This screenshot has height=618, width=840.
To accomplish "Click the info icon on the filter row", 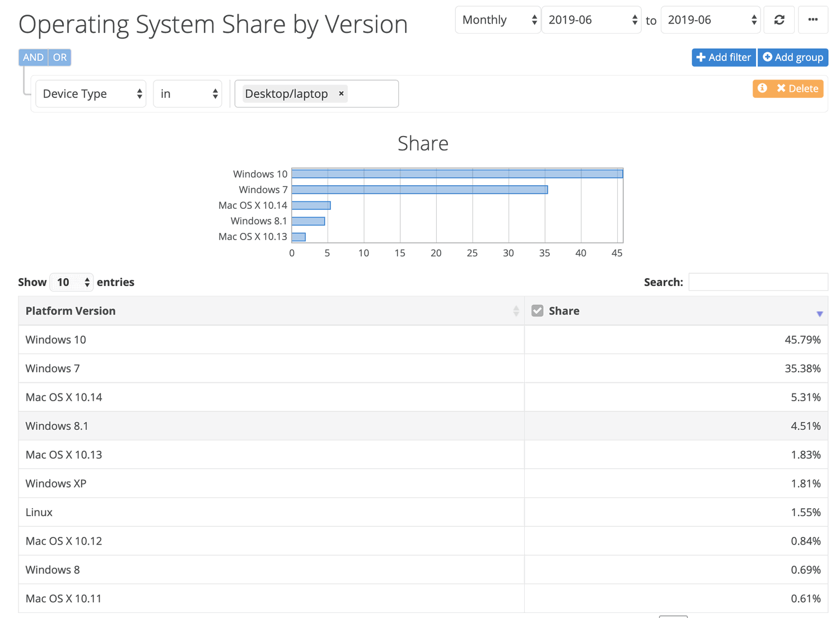I will 763,88.
